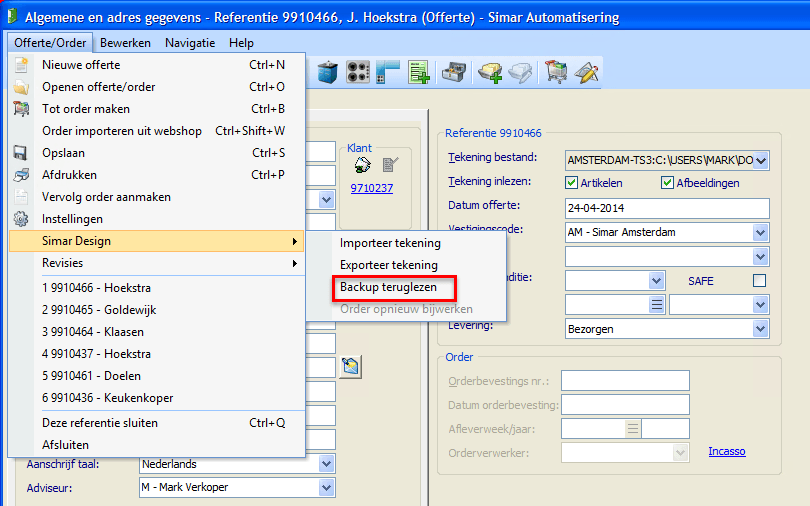The width and height of the screenshot is (810, 506).
Task: Uncheck the Artikelen checkbox
Action: pyautogui.click(x=572, y=182)
